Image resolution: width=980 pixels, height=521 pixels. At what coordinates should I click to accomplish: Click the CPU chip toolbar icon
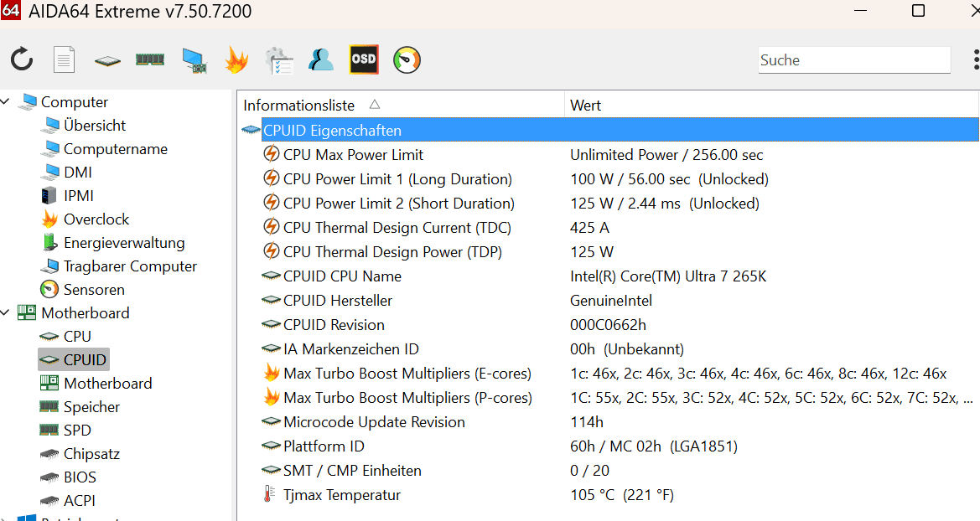pyautogui.click(x=106, y=60)
